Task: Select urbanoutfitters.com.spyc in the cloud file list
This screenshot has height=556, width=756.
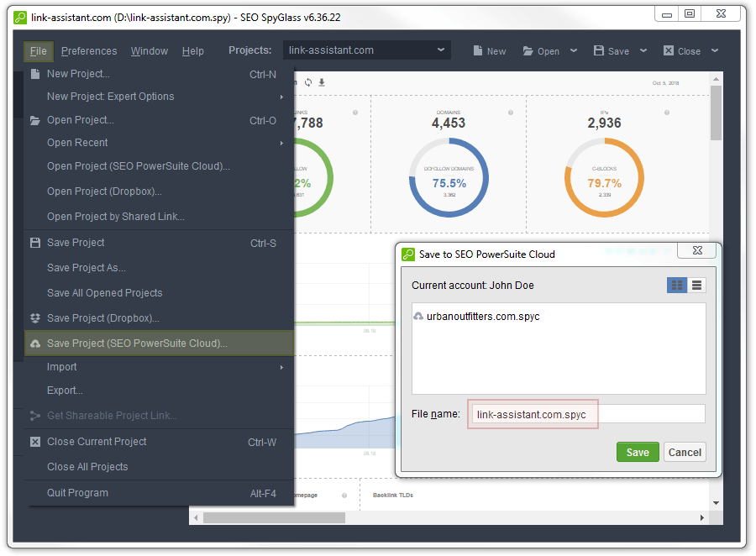Action: click(477, 317)
